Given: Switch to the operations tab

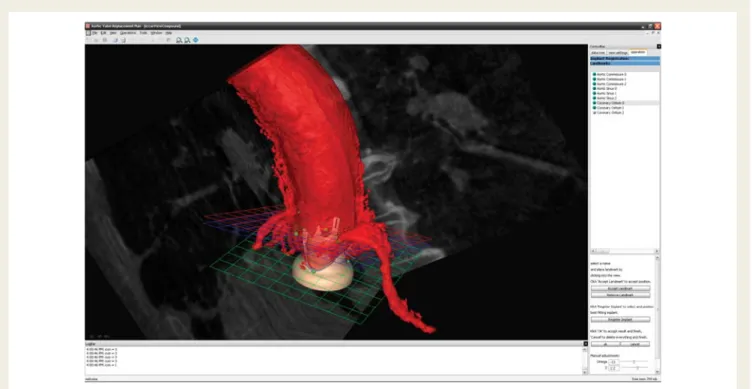Looking at the screenshot, I should (x=638, y=52).
